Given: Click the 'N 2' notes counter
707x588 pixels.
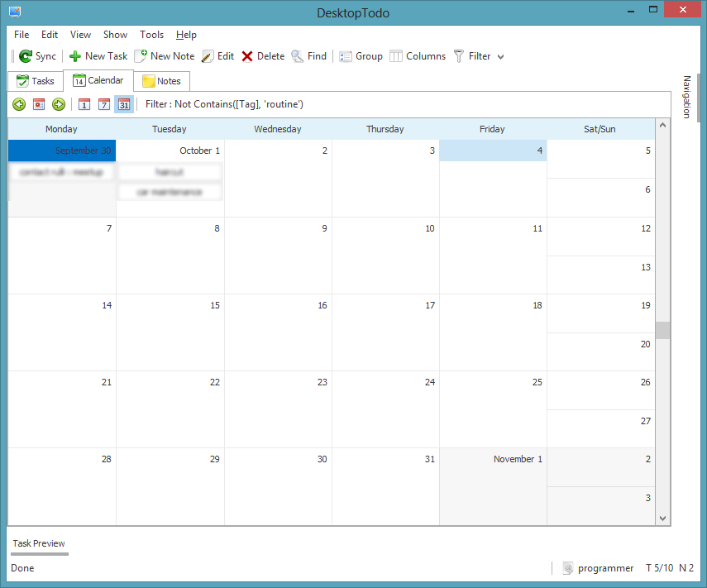Looking at the screenshot, I should coord(686,568).
